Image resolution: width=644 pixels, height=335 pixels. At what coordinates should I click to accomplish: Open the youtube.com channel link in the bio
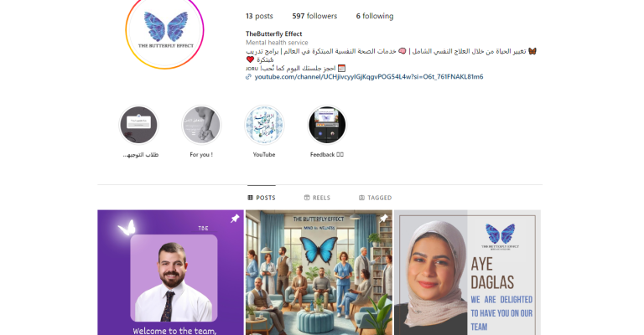point(369,77)
